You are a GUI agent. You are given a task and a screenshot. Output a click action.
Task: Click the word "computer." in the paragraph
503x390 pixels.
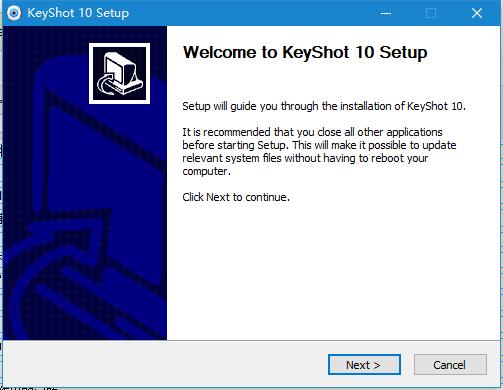coord(207,171)
